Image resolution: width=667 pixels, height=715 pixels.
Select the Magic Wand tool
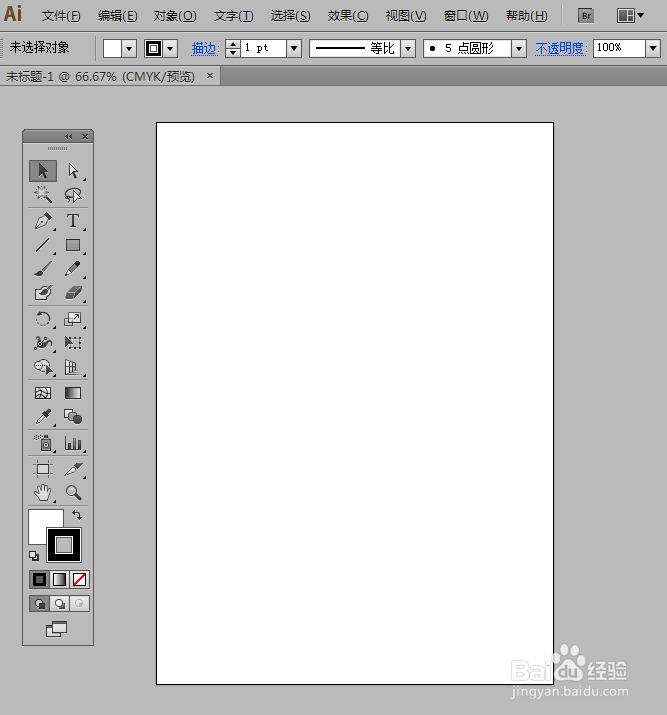43,195
